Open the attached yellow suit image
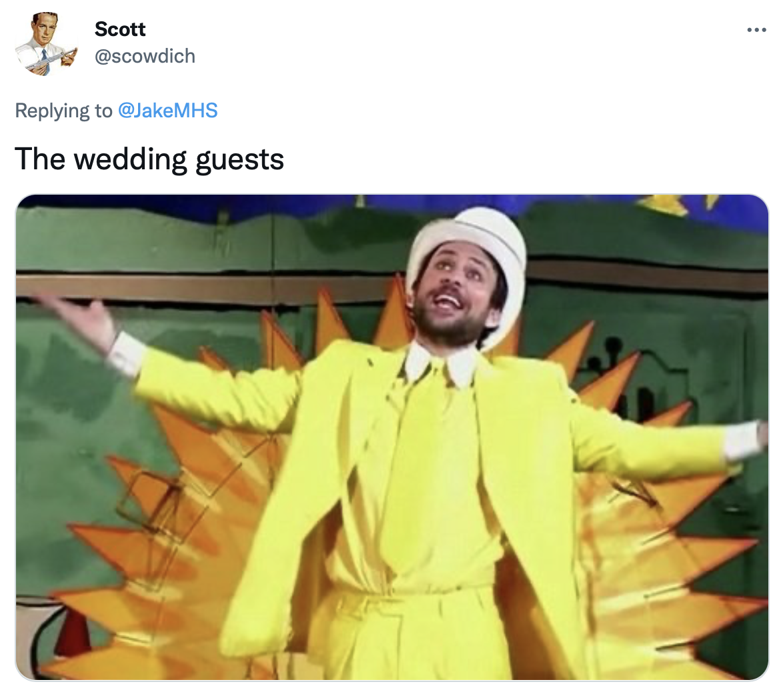The width and height of the screenshot is (779, 700). [392, 437]
